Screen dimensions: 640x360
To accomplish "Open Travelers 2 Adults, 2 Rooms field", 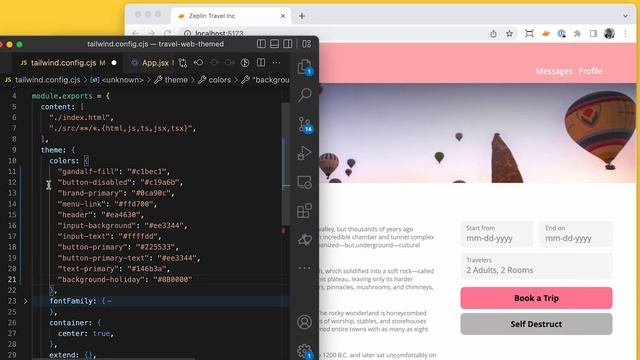I will click(x=536, y=266).
